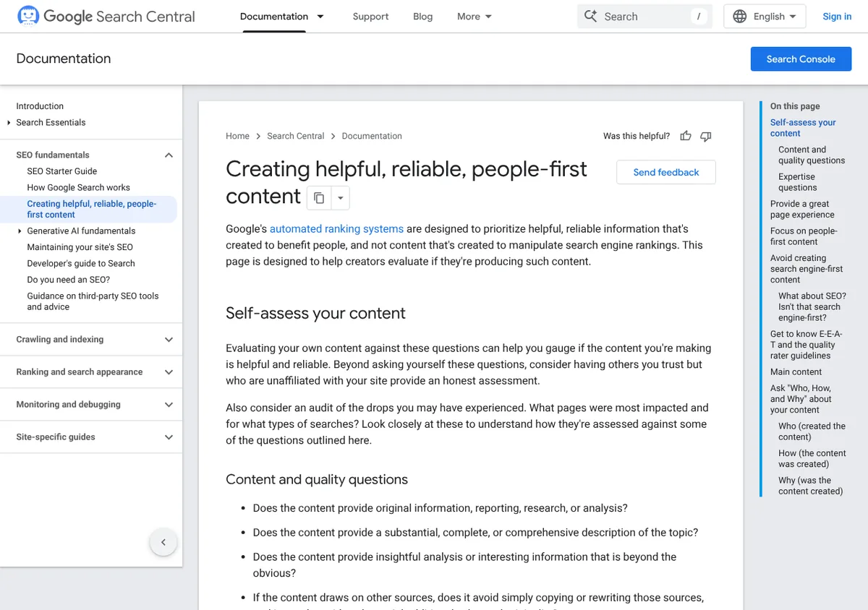Image resolution: width=868 pixels, height=610 pixels.
Task: Open Introduction in sidebar
Action: (40, 106)
